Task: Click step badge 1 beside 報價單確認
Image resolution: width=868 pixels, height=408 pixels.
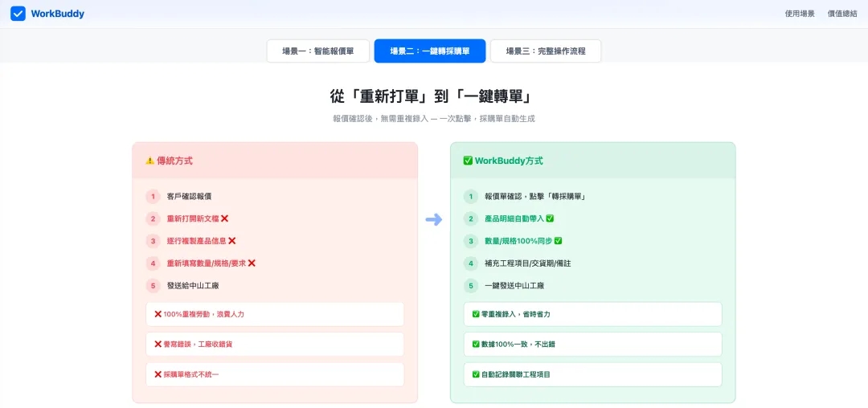Action: coord(470,196)
